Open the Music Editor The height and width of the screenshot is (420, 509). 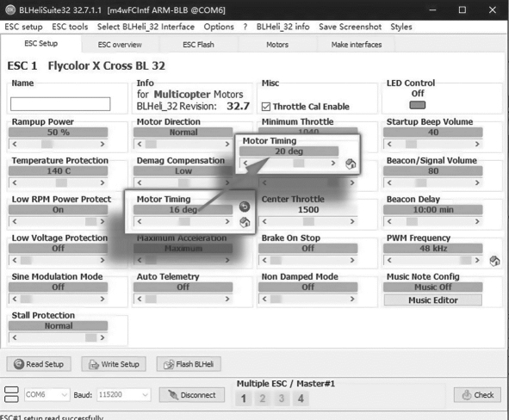tap(432, 300)
